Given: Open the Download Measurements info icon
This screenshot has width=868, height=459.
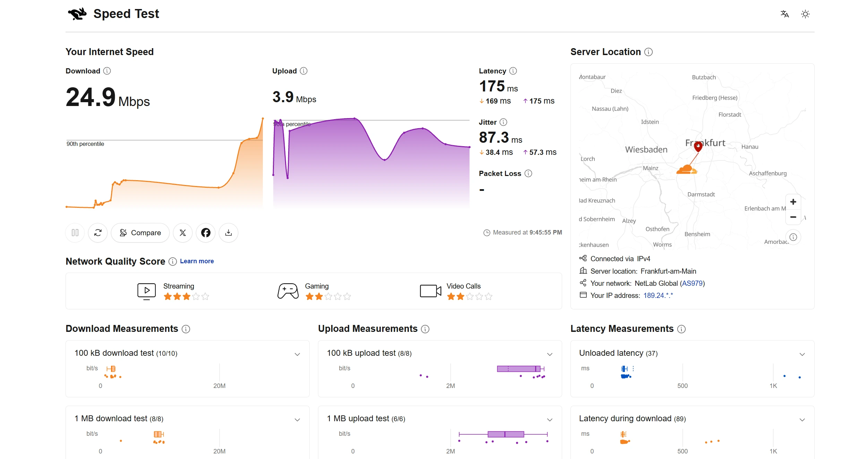Looking at the screenshot, I should pos(186,329).
